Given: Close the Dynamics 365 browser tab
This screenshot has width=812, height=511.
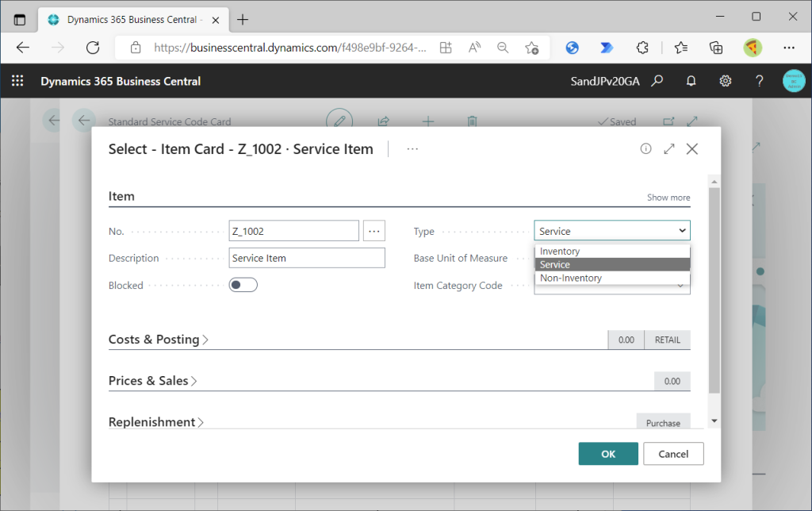Looking at the screenshot, I should pos(216,20).
